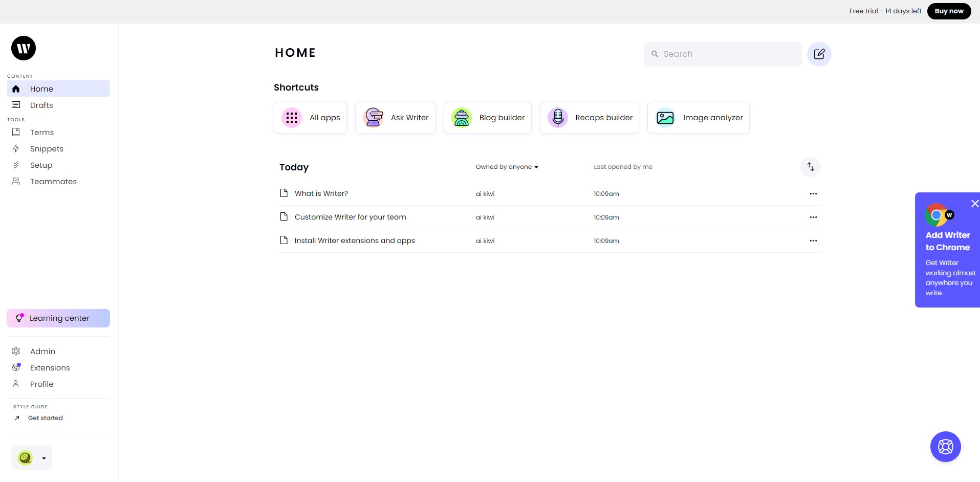Viewport: 980px width, 482px height.
Task: Open the Learning center button
Action: [x=58, y=318]
